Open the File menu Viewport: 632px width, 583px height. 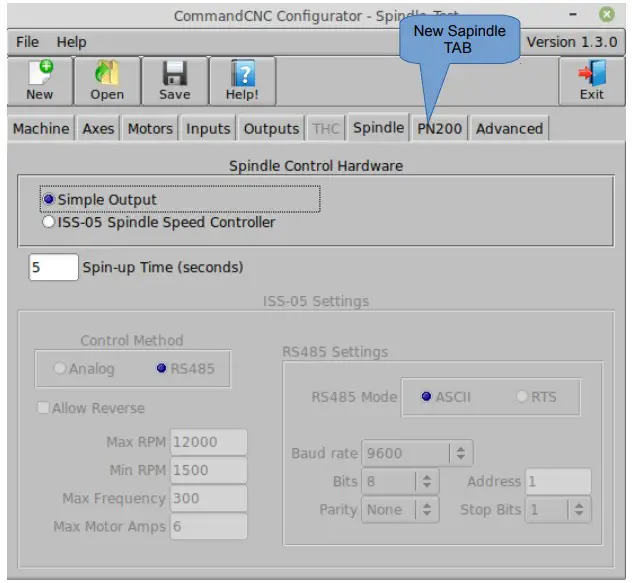[x=27, y=42]
